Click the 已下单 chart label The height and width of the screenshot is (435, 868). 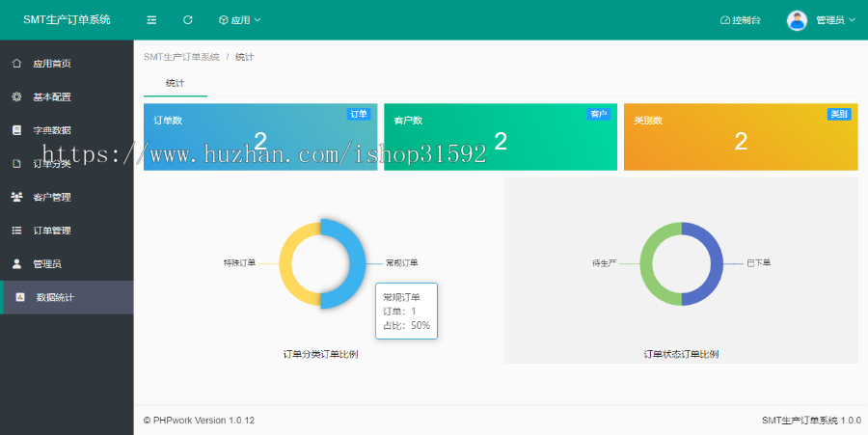pyautogui.click(x=758, y=263)
